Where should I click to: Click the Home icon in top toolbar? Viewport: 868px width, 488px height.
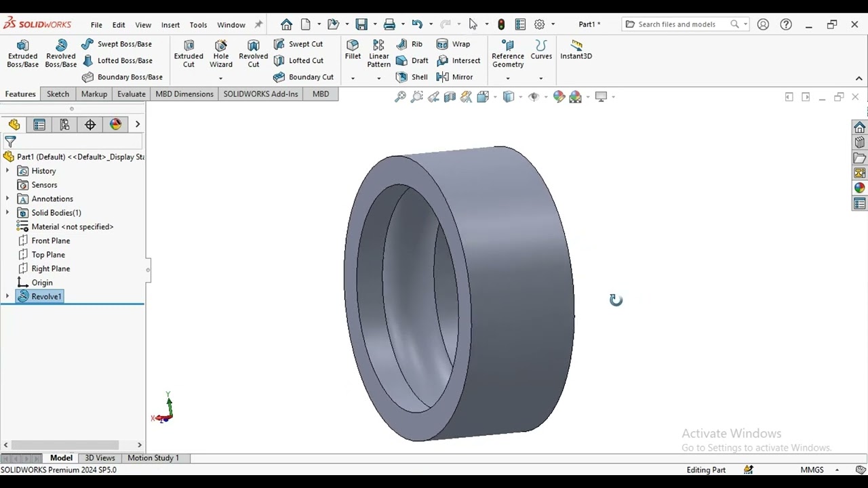(x=286, y=24)
